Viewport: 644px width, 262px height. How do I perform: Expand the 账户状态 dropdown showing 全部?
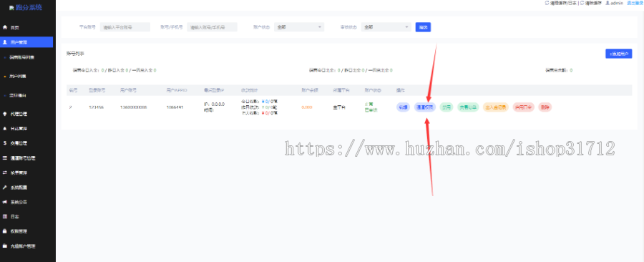(x=299, y=27)
